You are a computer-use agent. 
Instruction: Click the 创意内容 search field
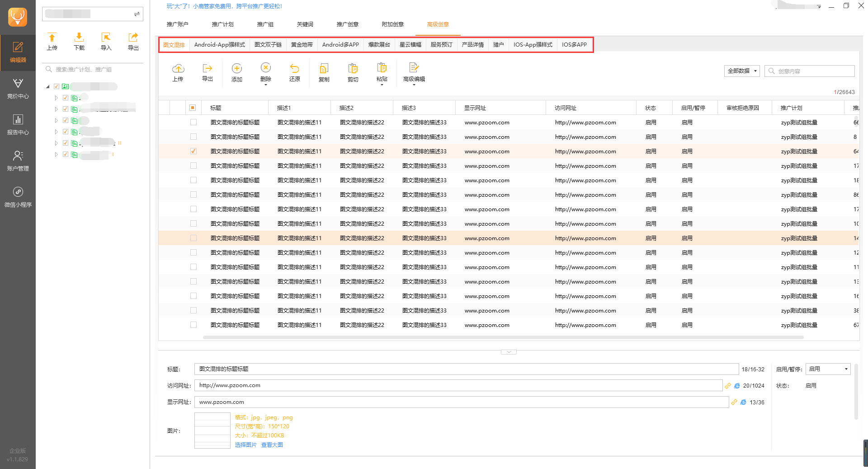[810, 71]
